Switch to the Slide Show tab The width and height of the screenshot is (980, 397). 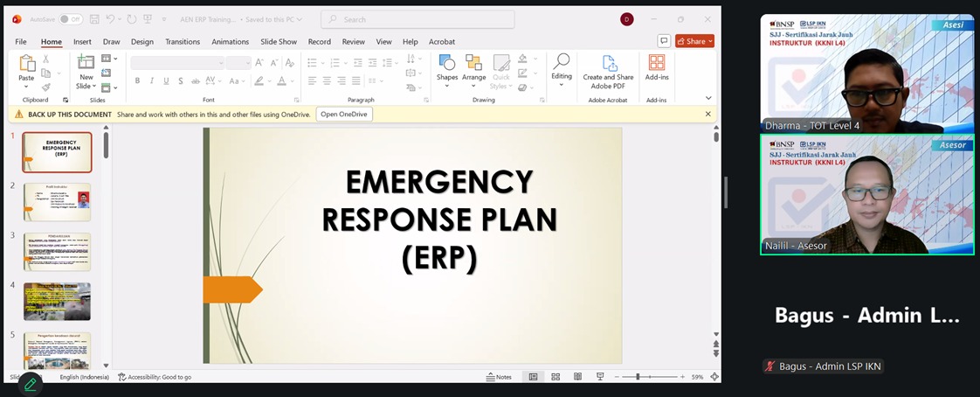coord(279,41)
